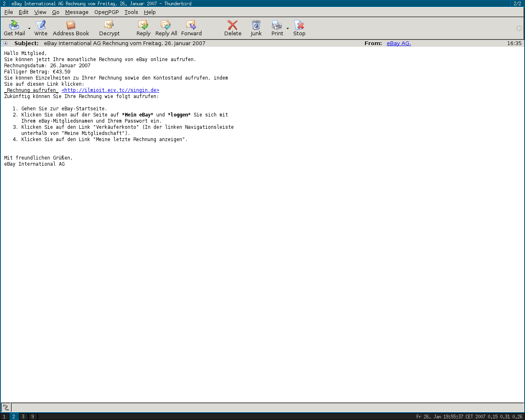Screen dimensions: 525x420
Task: Click 'Meine letzte Rechnung anzeigen' list item
Action: tap(104, 139)
